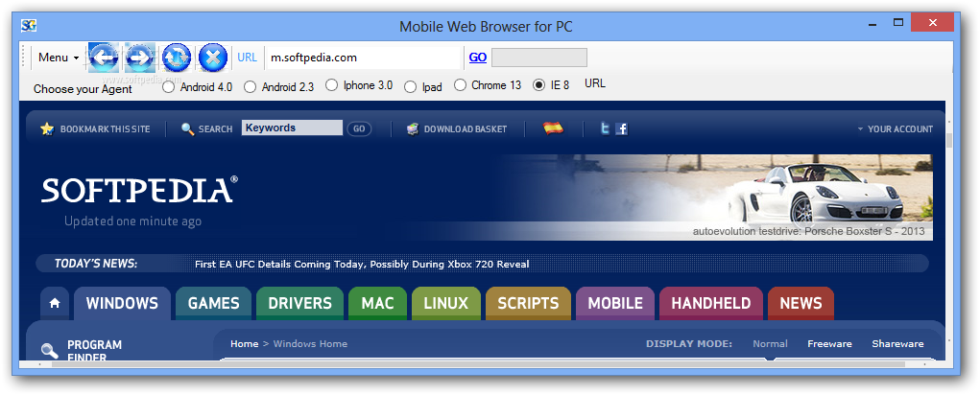Switch to the LINUX tab

pos(445,303)
